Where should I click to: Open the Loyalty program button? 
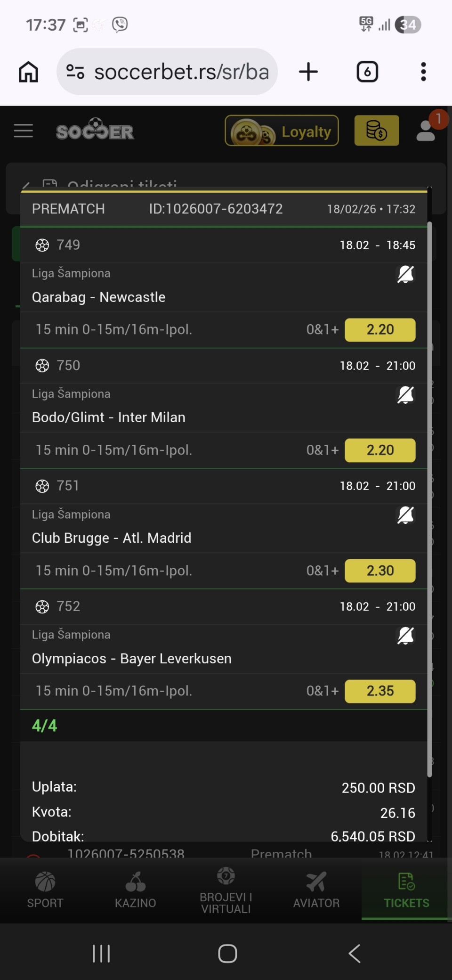pyautogui.click(x=282, y=131)
